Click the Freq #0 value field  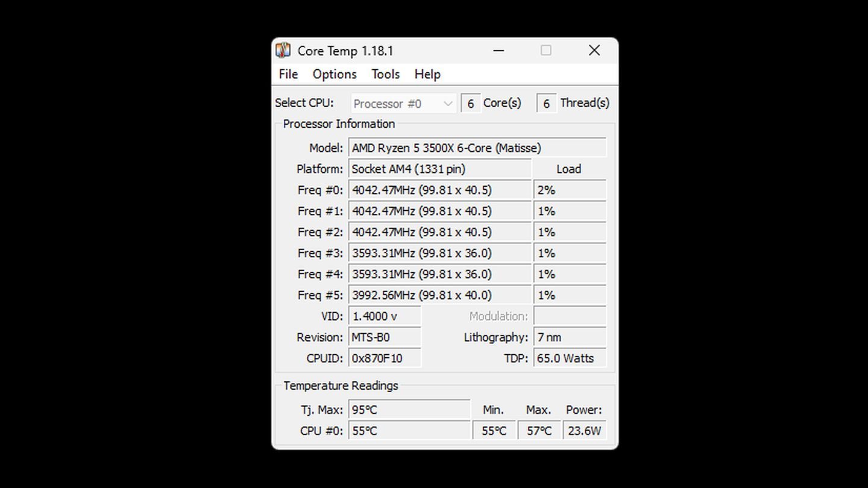click(x=440, y=190)
